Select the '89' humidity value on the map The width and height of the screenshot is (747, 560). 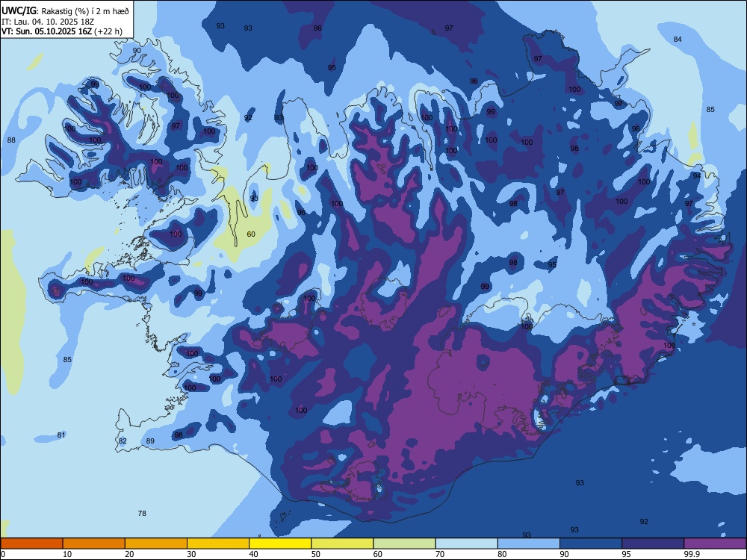point(150,441)
